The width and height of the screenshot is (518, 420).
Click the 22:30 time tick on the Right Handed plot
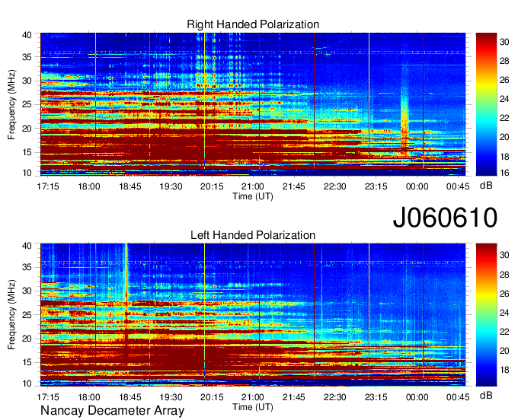pyautogui.click(x=335, y=186)
